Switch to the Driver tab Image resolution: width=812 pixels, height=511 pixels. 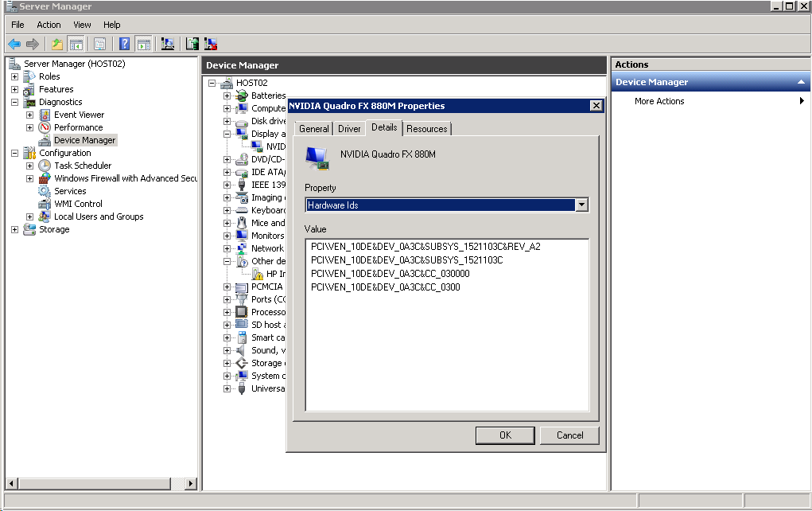pyautogui.click(x=349, y=129)
